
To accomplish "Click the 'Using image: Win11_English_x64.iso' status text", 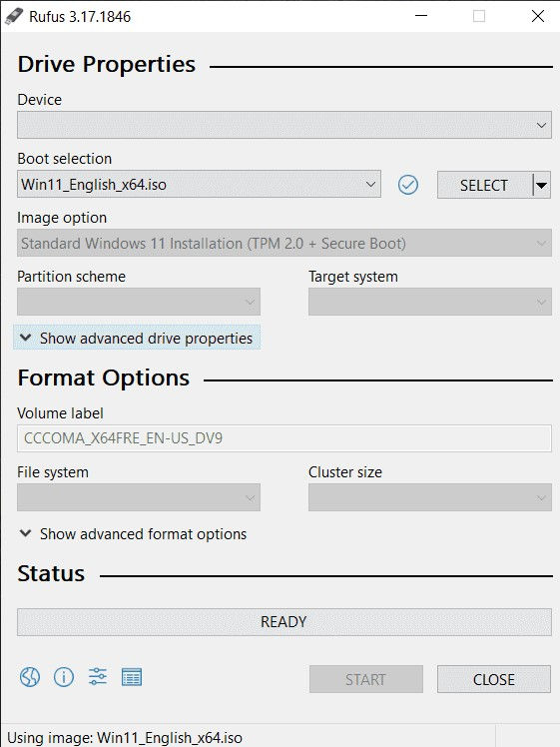I will pos(125,738).
